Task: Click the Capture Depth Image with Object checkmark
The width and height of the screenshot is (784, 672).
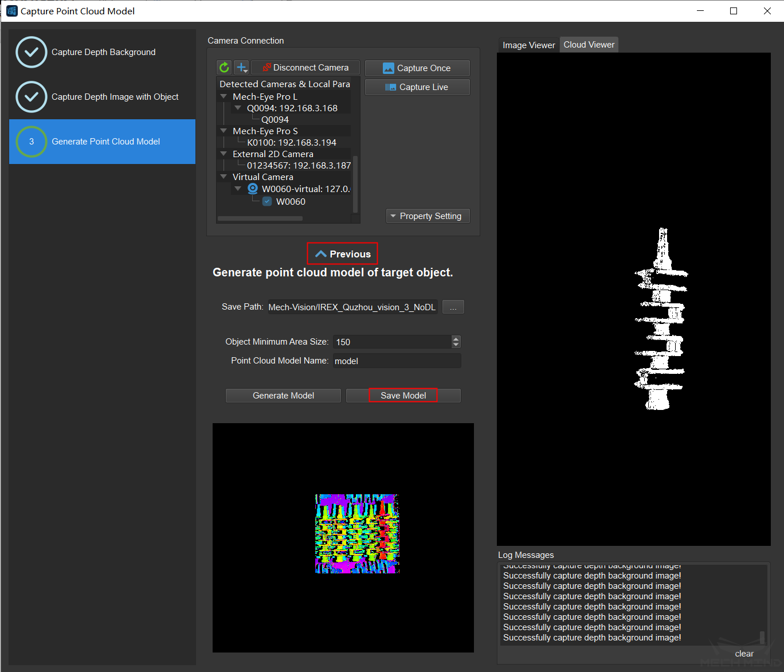Action: [x=32, y=97]
